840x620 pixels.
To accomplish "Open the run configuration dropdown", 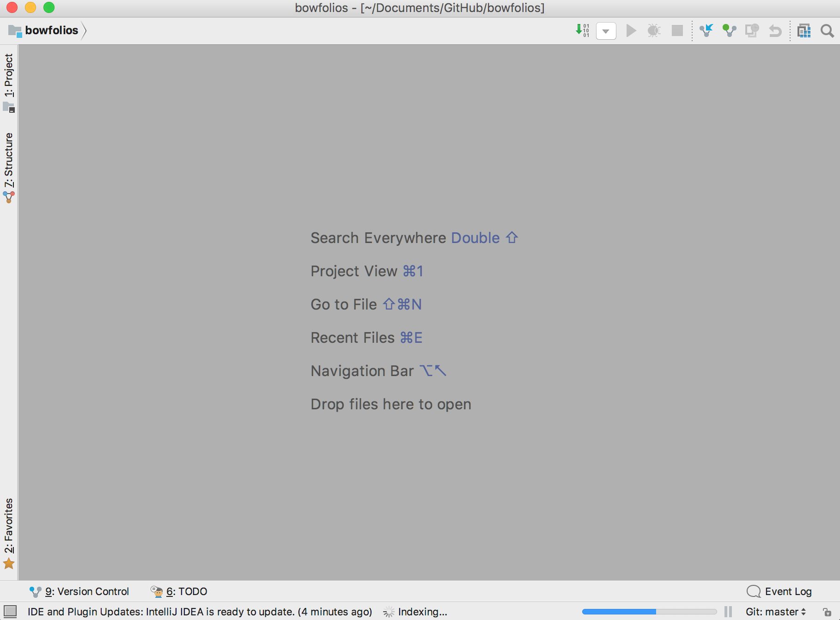I will (606, 31).
